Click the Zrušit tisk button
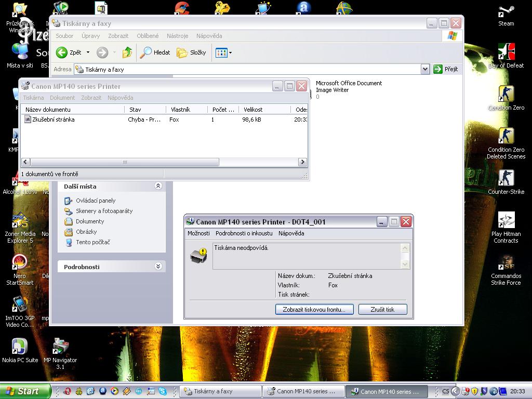The image size is (532, 399). click(x=382, y=310)
